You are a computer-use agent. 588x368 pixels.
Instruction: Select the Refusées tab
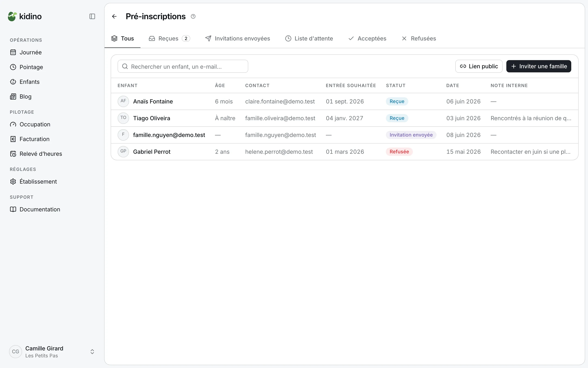click(419, 38)
